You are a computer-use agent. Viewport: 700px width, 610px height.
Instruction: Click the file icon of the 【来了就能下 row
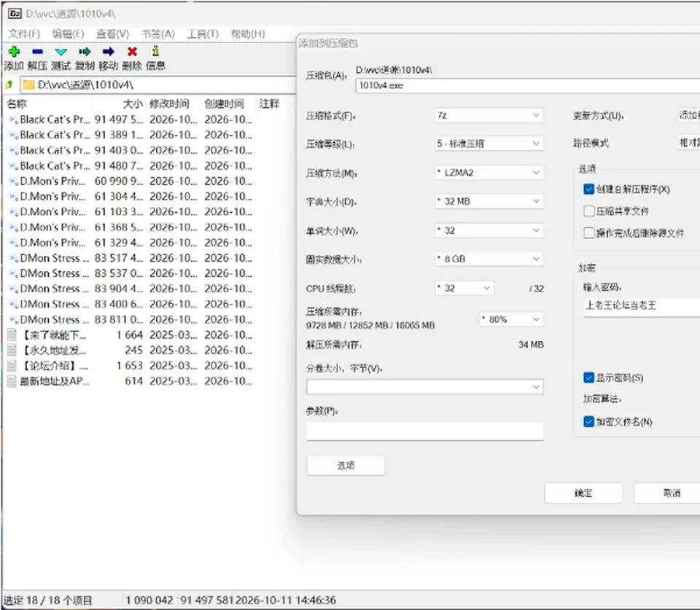(x=12, y=335)
